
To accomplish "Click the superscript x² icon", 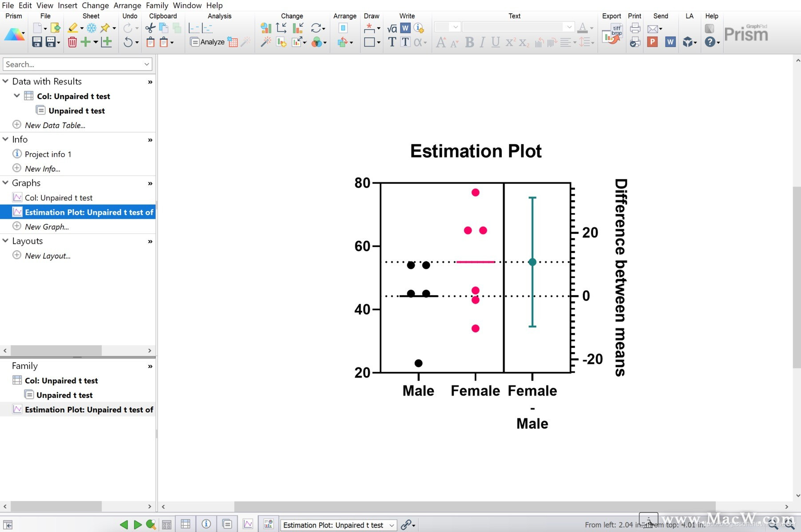I will (511, 42).
